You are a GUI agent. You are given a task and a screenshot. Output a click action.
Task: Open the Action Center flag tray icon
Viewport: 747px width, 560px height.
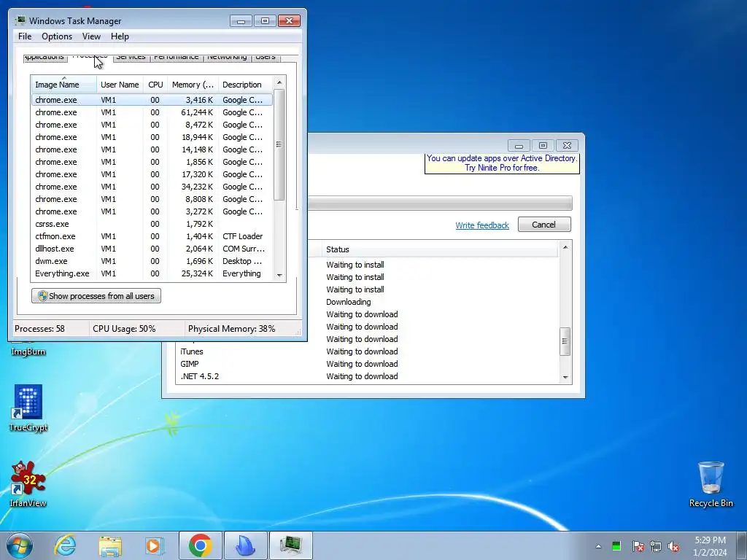pyautogui.click(x=638, y=546)
